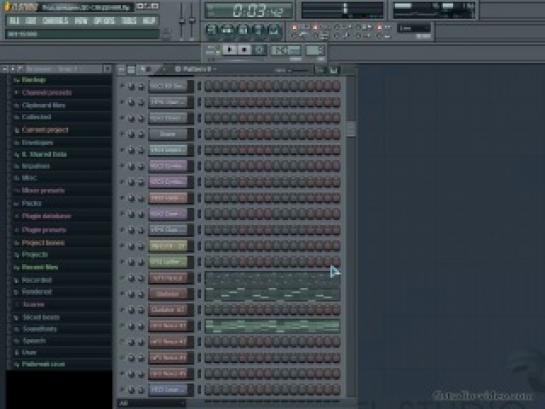
Task: Adjust the master volume slider
Action: (x=181, y=21)
